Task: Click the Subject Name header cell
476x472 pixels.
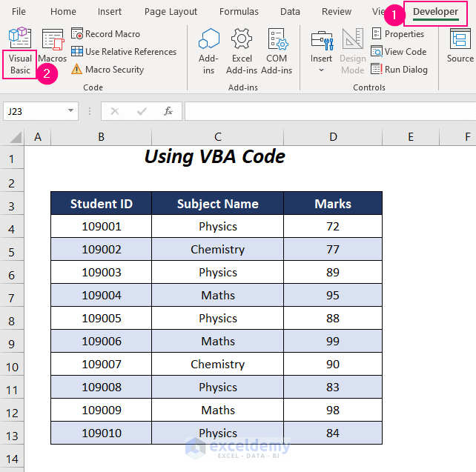Action: pyautogui.click(x=218, y=203)
